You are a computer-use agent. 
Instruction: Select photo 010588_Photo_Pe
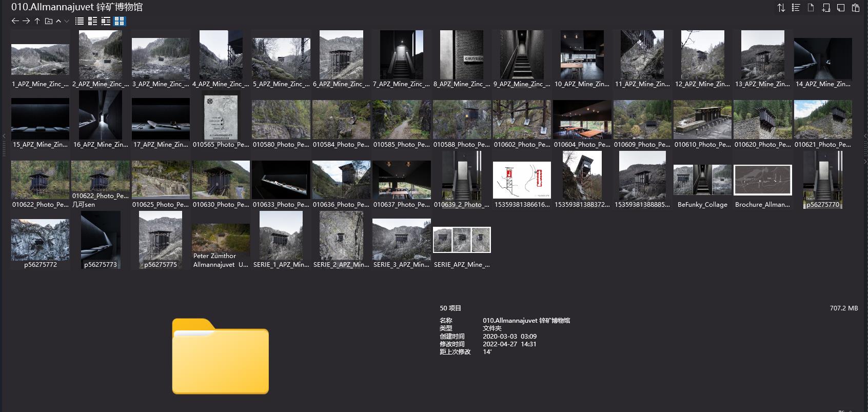tap(462, 120)
